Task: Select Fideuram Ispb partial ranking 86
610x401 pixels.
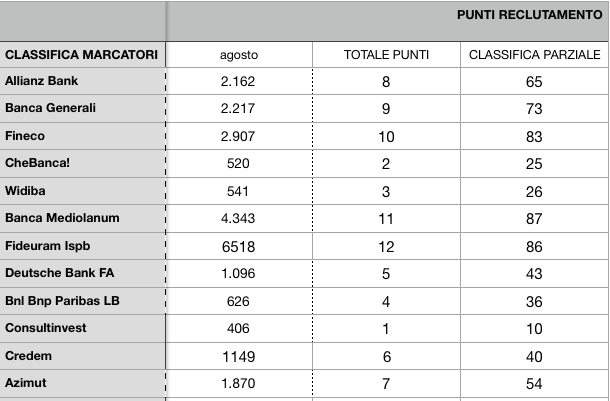Action: 535,246
